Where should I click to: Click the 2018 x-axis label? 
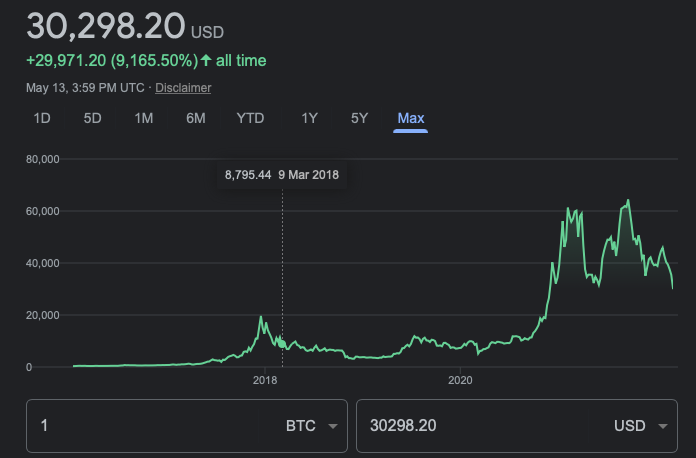click(x=265, y=380)
